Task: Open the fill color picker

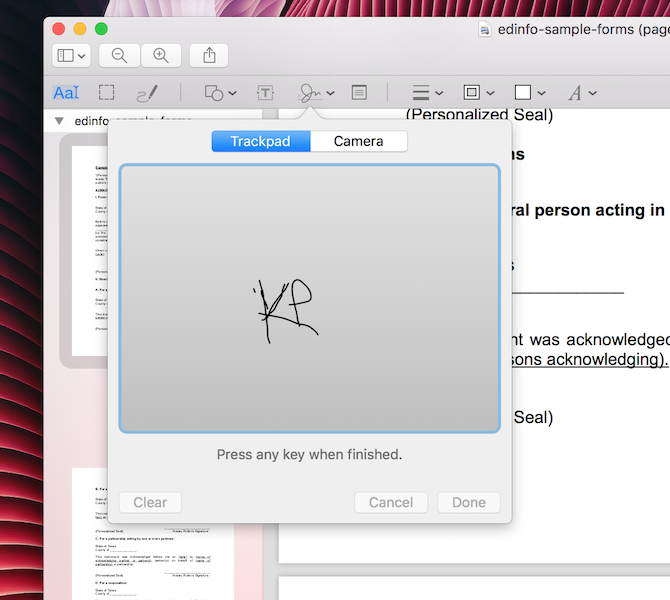Action: [529, 93]
